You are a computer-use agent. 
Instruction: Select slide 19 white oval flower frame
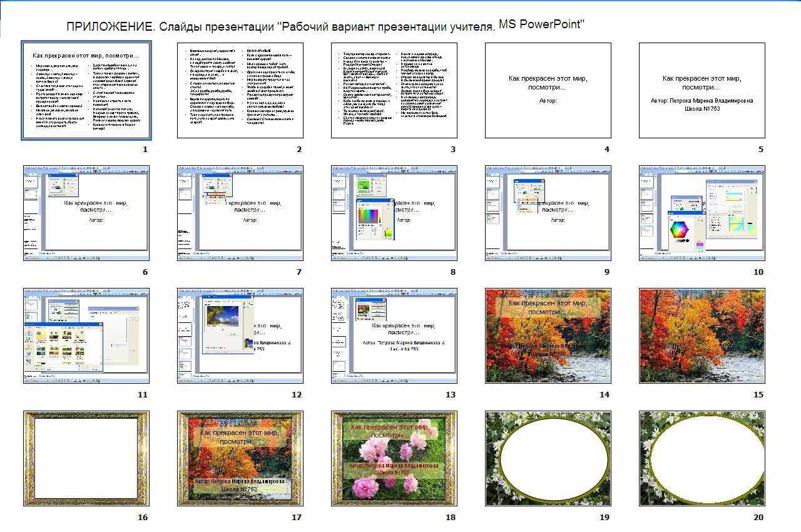[x=548, y=458]
